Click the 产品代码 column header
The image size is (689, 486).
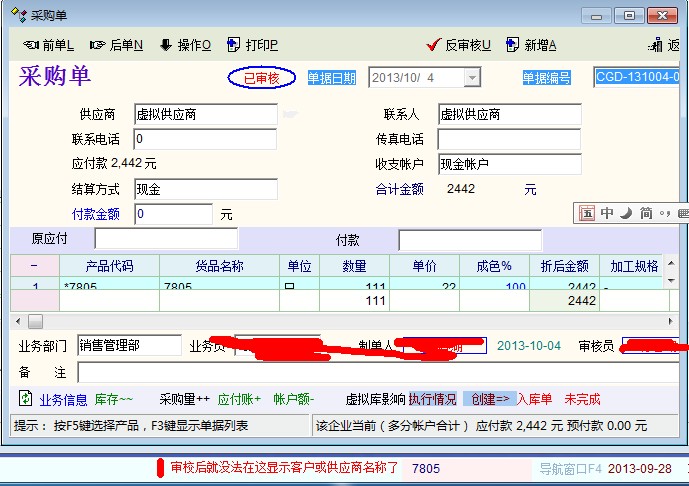[109, 266]
